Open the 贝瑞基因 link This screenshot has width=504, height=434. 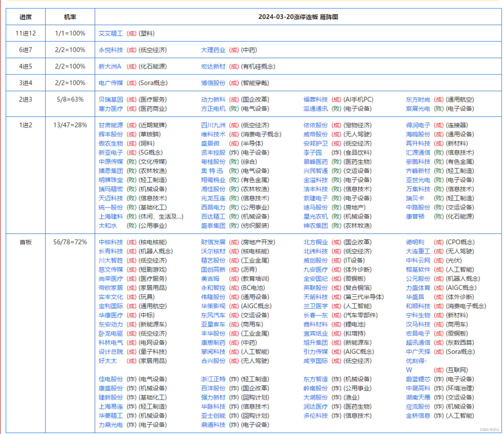coord(111,99)
